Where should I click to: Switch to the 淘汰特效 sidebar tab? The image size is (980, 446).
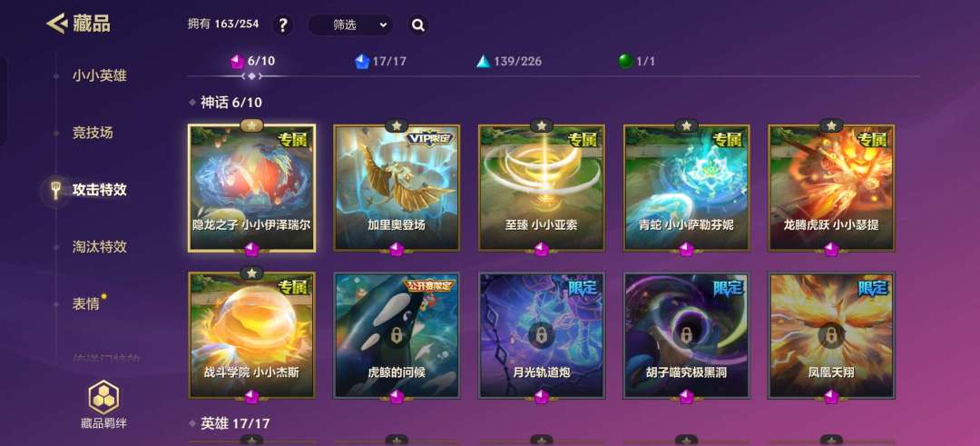(x=100, y=246)
